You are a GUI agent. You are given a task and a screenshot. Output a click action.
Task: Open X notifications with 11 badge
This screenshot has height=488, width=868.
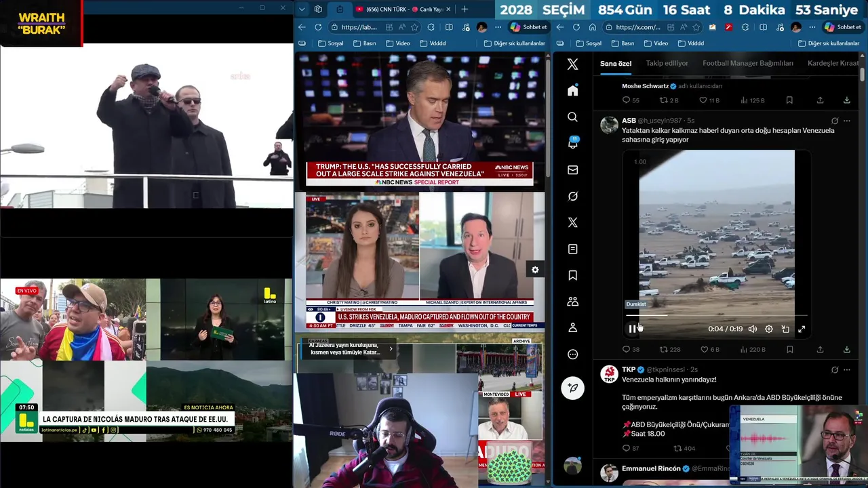pyautogui.click(x=573, y=143)
